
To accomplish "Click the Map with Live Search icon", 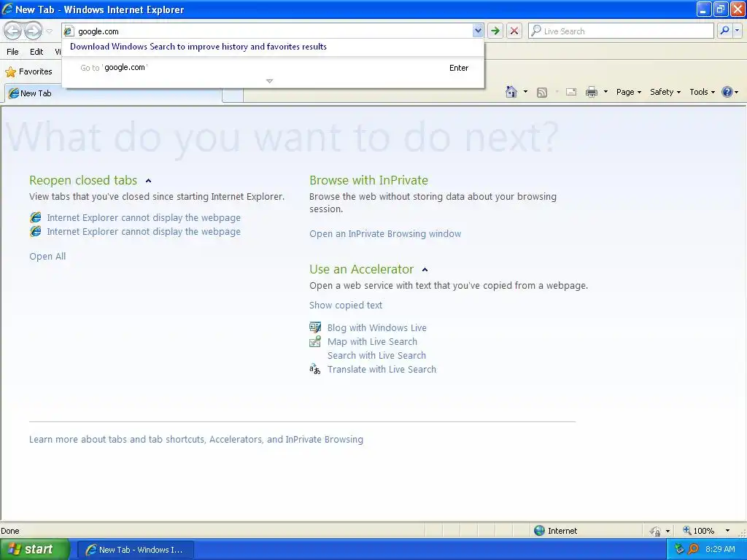I will point(315,341).
